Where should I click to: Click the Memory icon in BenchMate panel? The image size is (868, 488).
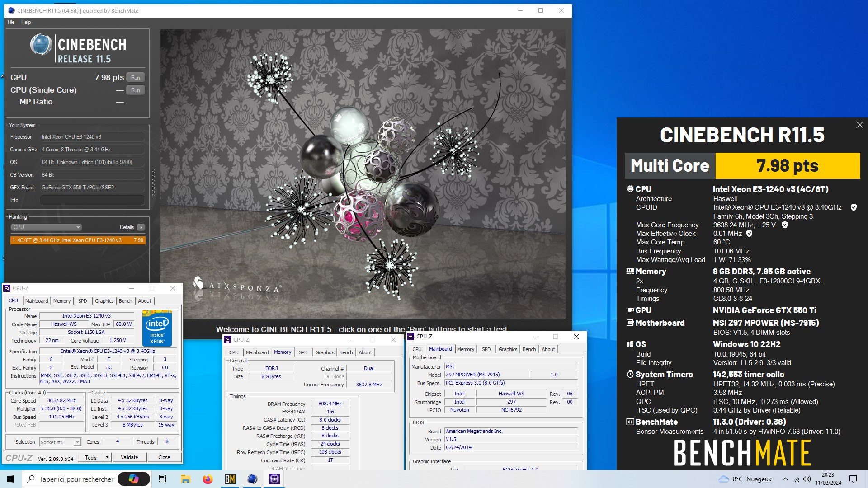630,272
